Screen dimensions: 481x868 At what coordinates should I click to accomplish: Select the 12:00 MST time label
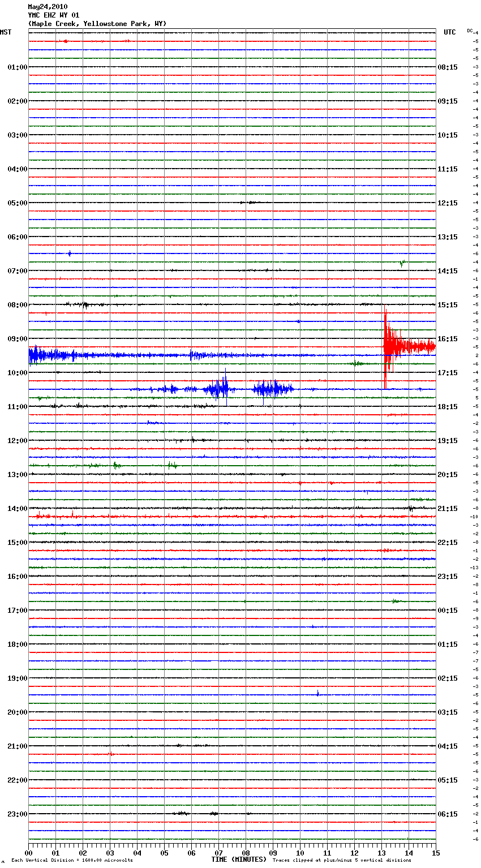pos(18,441)
